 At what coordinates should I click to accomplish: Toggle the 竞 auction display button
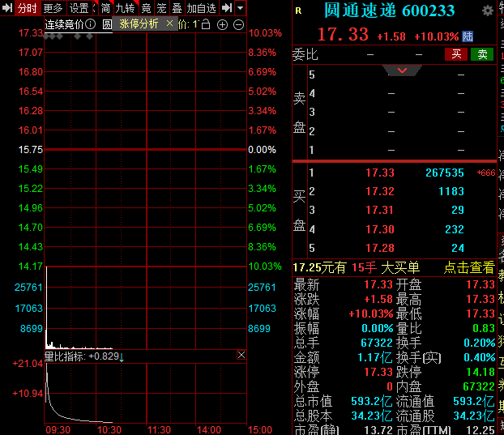(x=146, y=8)
